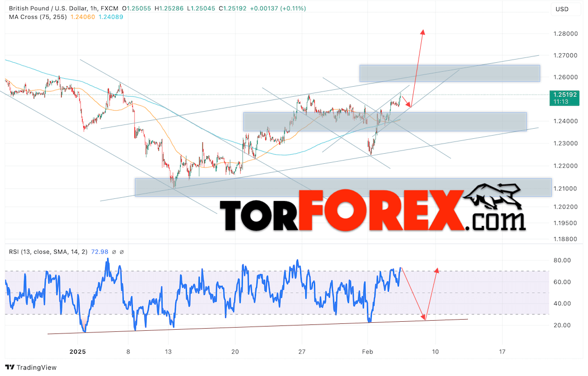Click the date axis label 27
Viewport: 588px width, 376px height.
(302, 352)
